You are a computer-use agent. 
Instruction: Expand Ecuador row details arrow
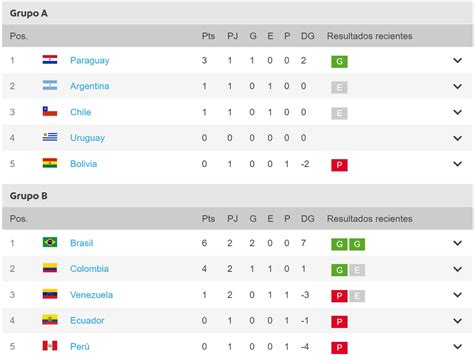click(x=457, y=321)
